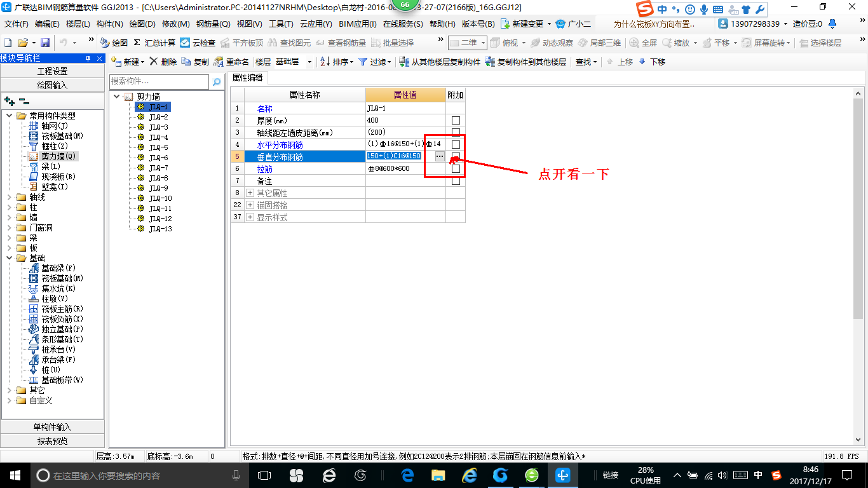Click 从其他楼层复制构件
The height and width of the screenshot is (488, 868).
point(440,62)
